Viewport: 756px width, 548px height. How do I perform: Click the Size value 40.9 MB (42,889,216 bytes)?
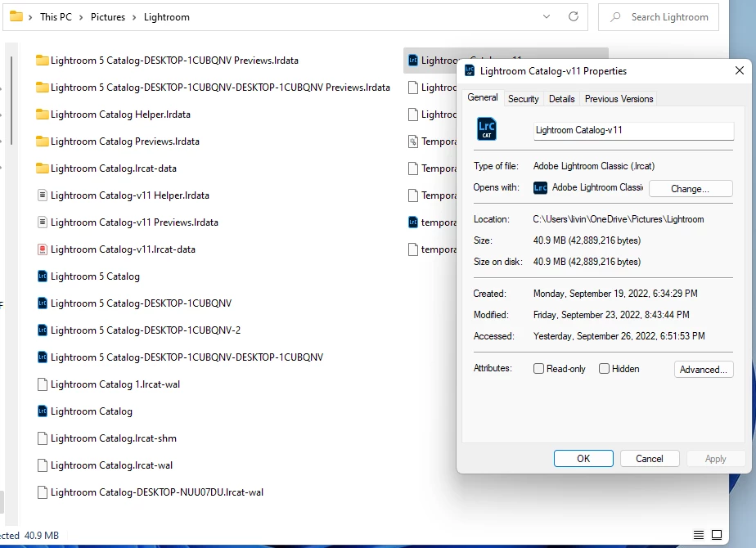click(x=587, y=240)
